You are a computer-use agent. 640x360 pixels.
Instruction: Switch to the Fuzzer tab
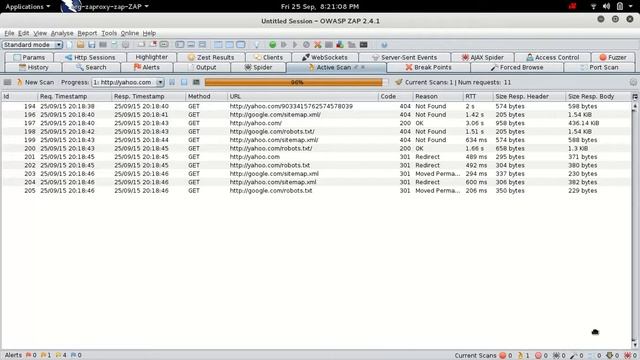pyautogui.click(x=612, y=57)
